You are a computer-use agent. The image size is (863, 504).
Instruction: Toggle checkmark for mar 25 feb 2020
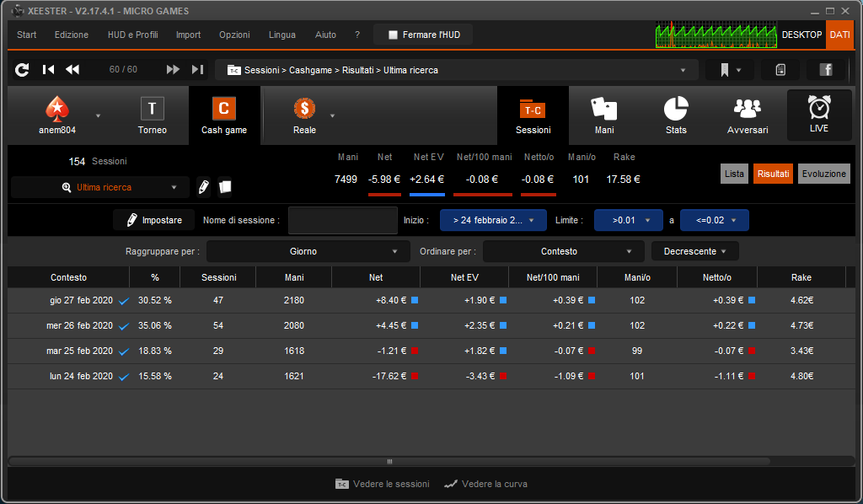pos(124,351)
